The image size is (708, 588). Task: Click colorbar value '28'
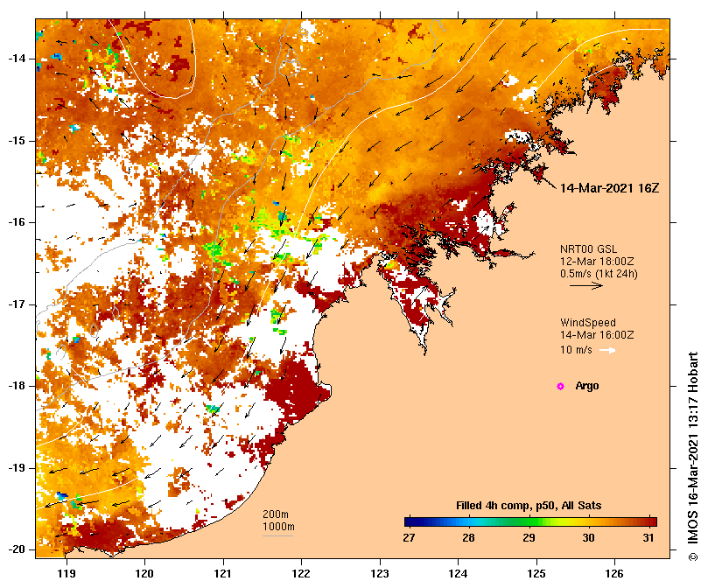[469, 538]
